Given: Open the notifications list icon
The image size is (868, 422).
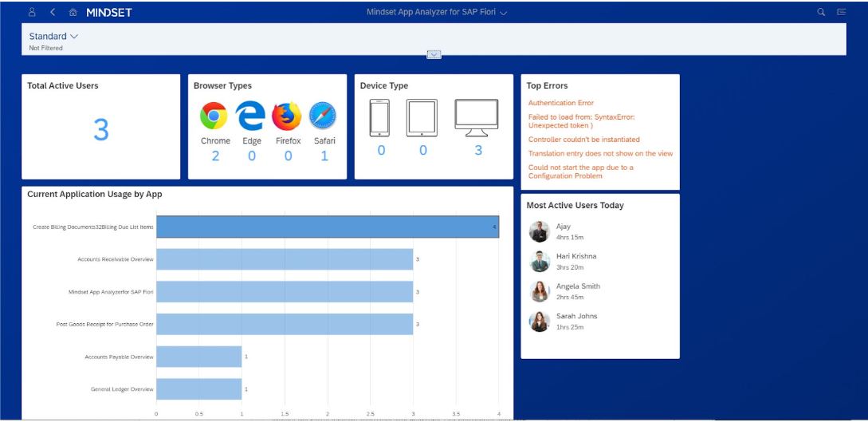Looking at the screenshot, I should (842, 12).
